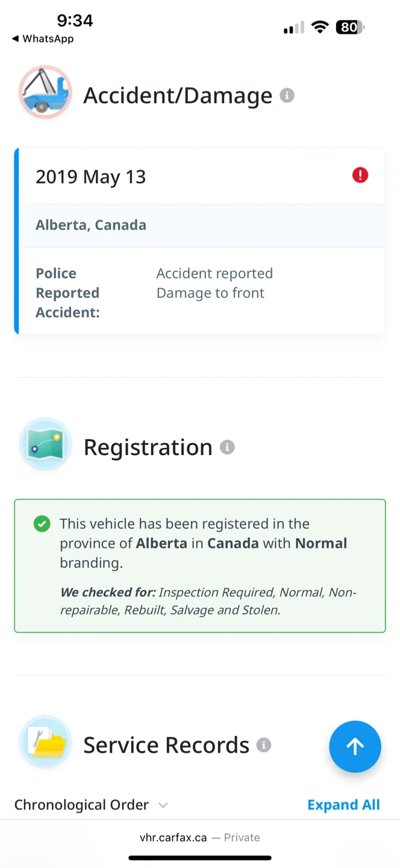Open the Accident/Damage info tooltip icon
This screenshot has height=868, width=400.
click(287, 95)
